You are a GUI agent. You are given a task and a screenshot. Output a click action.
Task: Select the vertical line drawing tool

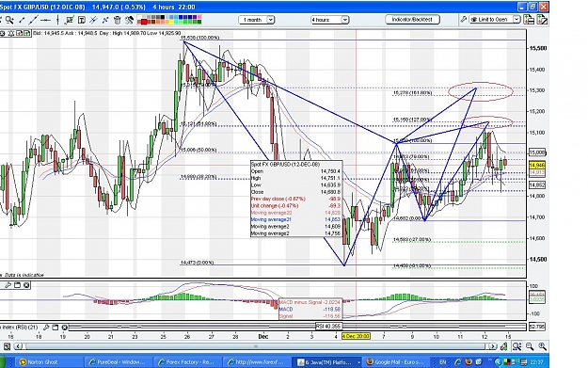[57, 20]
